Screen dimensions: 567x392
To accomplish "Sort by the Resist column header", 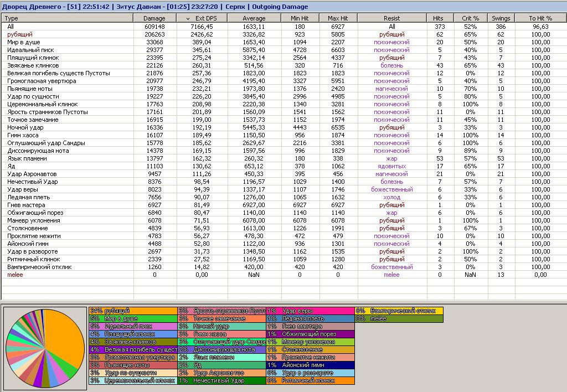I will [392, 18].
